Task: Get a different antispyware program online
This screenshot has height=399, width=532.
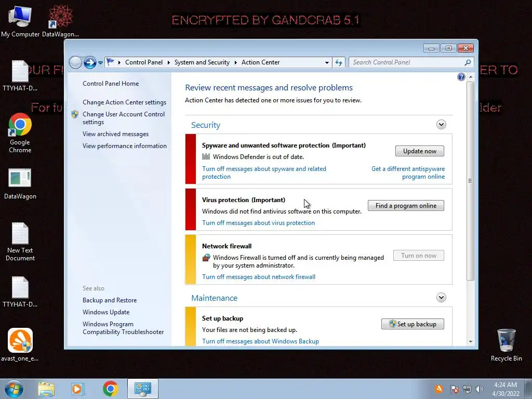Action: [x=408, y=172]
